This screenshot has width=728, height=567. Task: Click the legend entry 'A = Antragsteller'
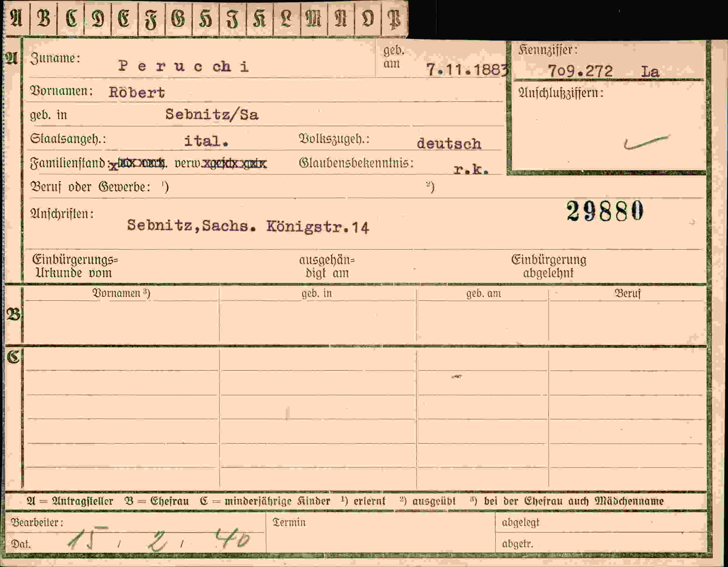[x=70, y=501]
